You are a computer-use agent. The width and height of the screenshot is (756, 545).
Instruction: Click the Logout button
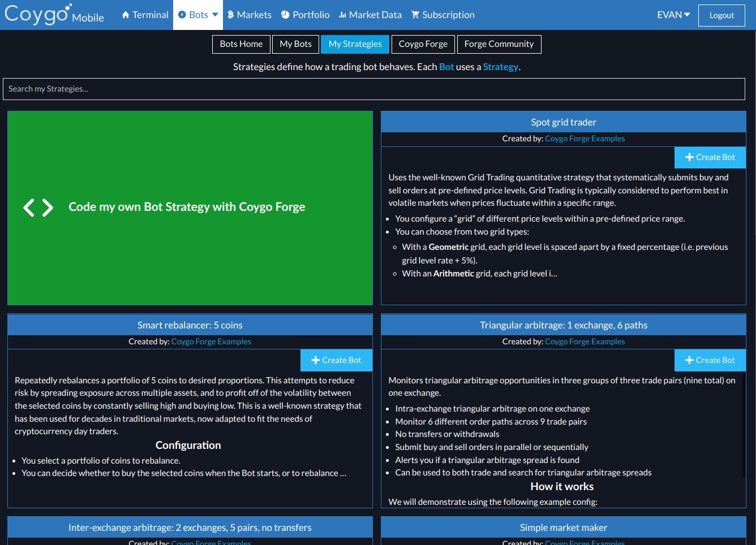(x=721, y=15)
